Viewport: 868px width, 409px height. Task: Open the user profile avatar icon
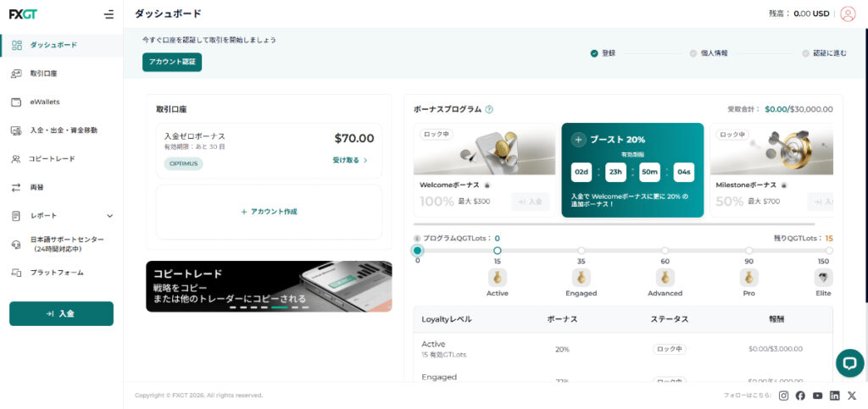tap(848, 14)
